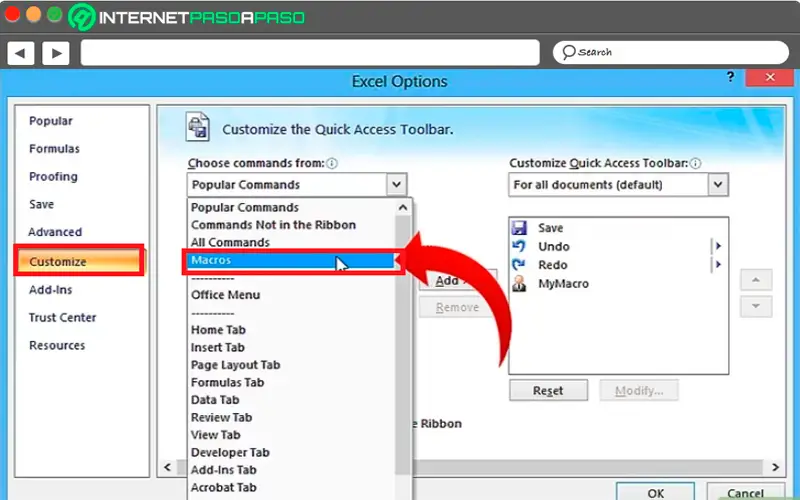The height and width of the screenshot is (500, 800).
Task: Click the Save icon in toolbar list
Action: tap(519, 228)
